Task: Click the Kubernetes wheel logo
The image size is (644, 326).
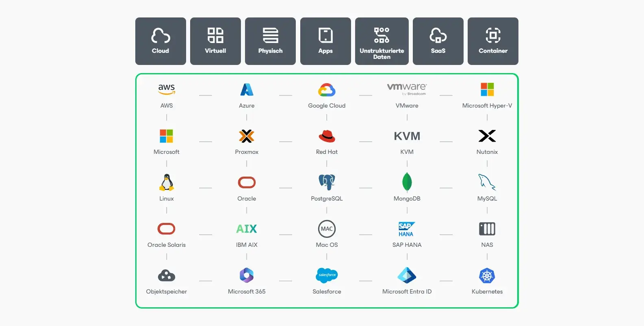Action: (487, 276)
